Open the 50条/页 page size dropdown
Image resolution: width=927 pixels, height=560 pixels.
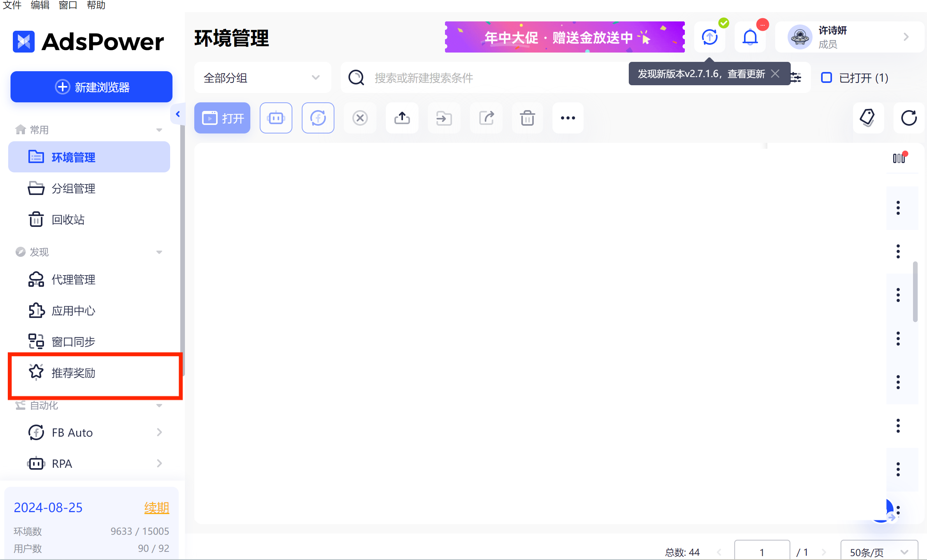879,552
